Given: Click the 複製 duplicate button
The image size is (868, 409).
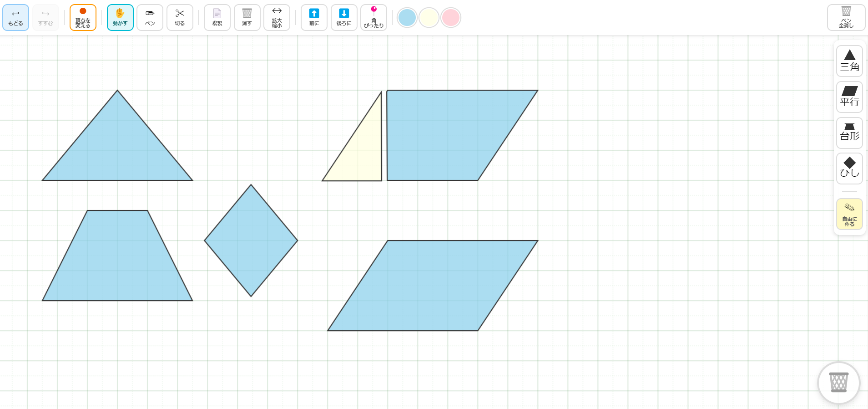Looking at the screenshot, I should click(217, 18).
